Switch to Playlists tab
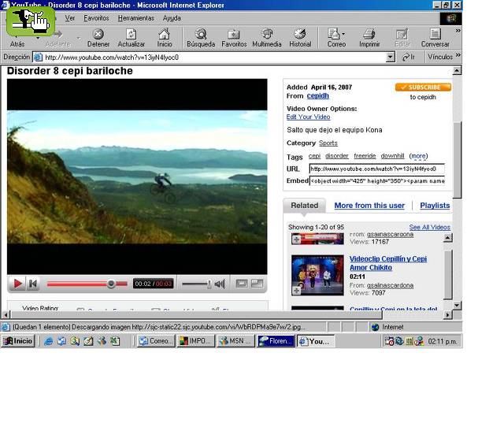This screenshot has height=442, width=504. click(x=435, y=205)
